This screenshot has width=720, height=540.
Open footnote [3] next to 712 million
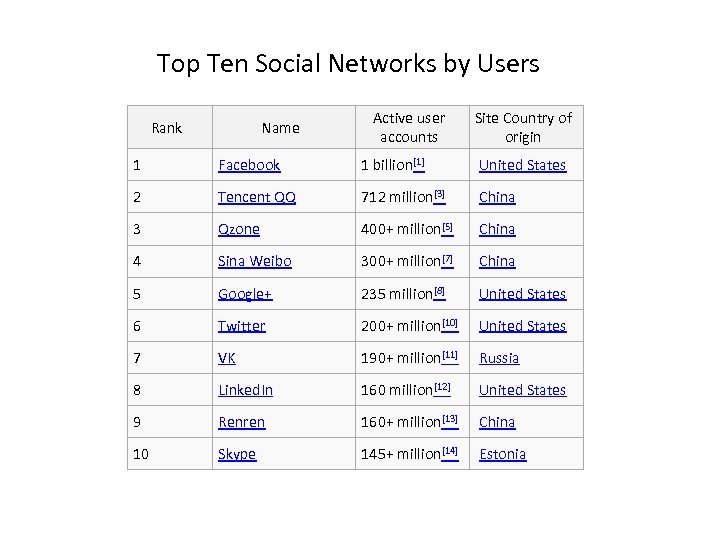click(x=439, y=194)
